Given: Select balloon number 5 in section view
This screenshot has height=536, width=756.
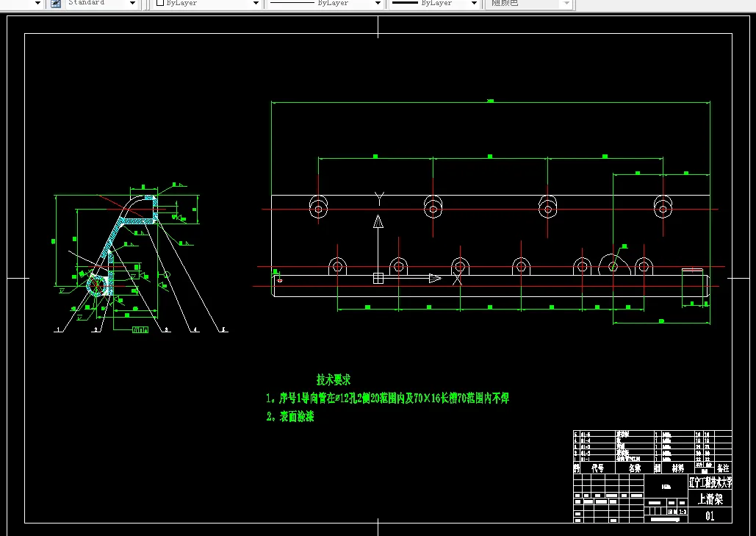Looking at the screenshot, I should (x=223, y=329).
